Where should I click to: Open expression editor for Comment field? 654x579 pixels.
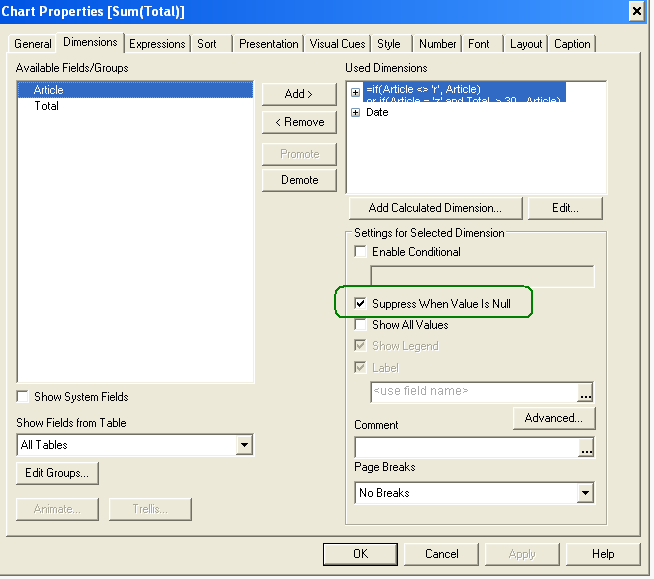point(586,448)
